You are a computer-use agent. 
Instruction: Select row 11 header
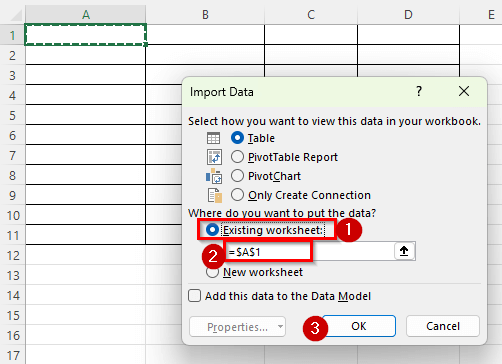click(x=12, y=235)
